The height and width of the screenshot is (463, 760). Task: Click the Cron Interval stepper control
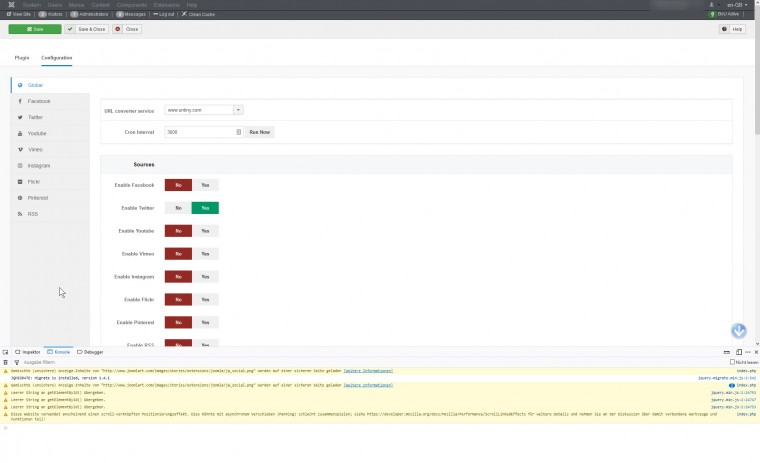tap(239, 132)
